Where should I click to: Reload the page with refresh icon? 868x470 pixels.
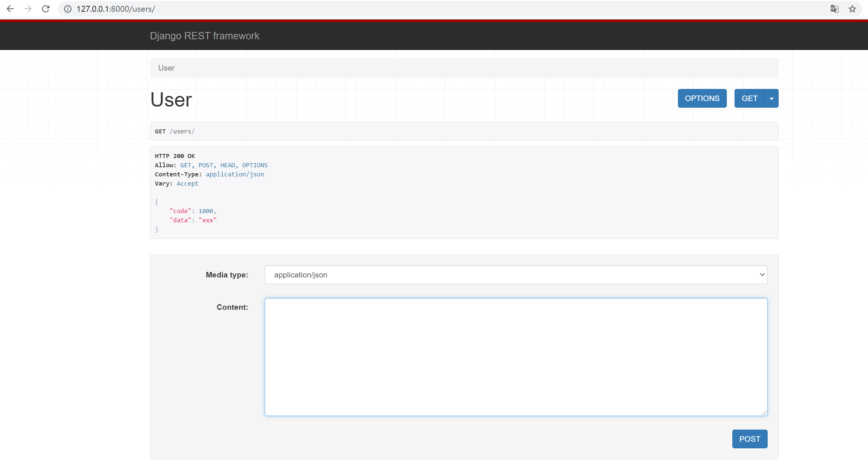tap(46, 9)
